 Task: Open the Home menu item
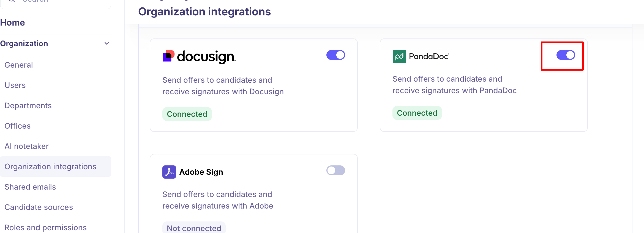(13, 23)
